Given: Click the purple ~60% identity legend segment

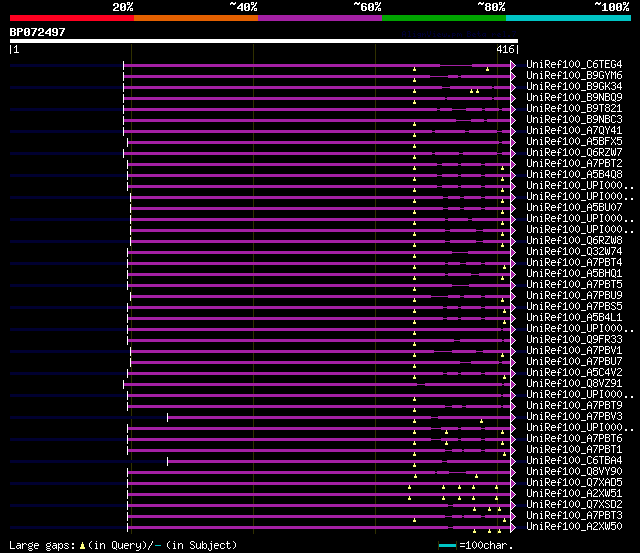Looking at the screenshot, I should (x=320, y=18).
